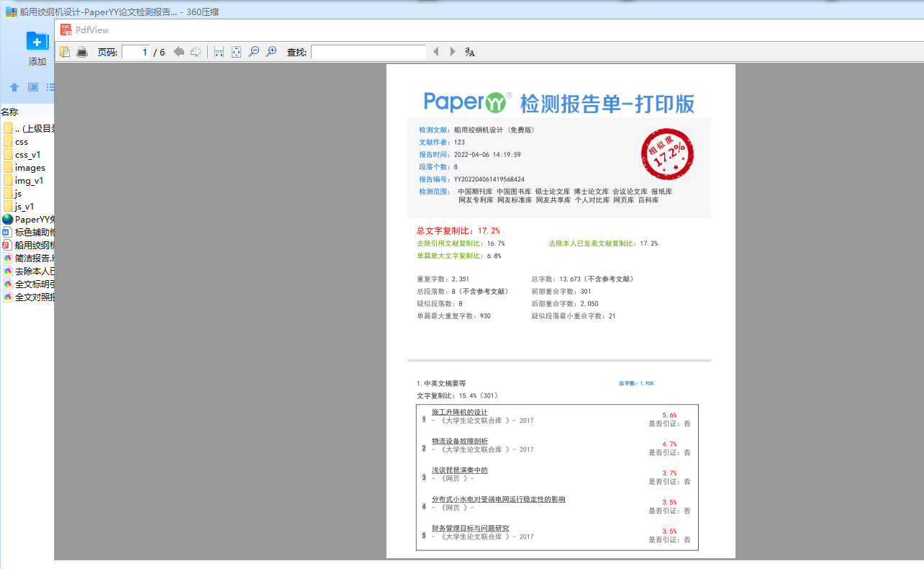
Task: Select the js folder
Action: 12,194
